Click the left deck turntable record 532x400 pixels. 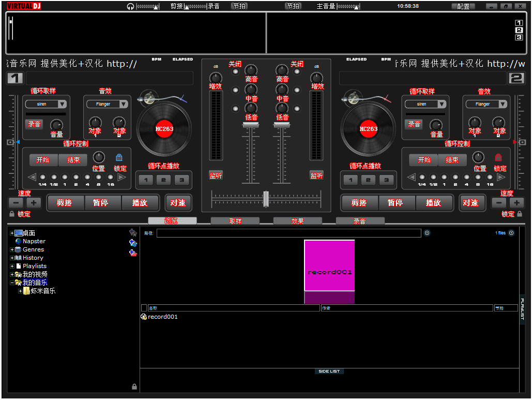click(164, 129)
